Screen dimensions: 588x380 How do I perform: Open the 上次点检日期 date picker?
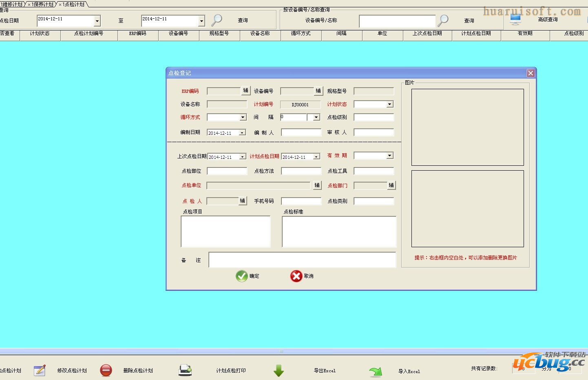[243, 157]
